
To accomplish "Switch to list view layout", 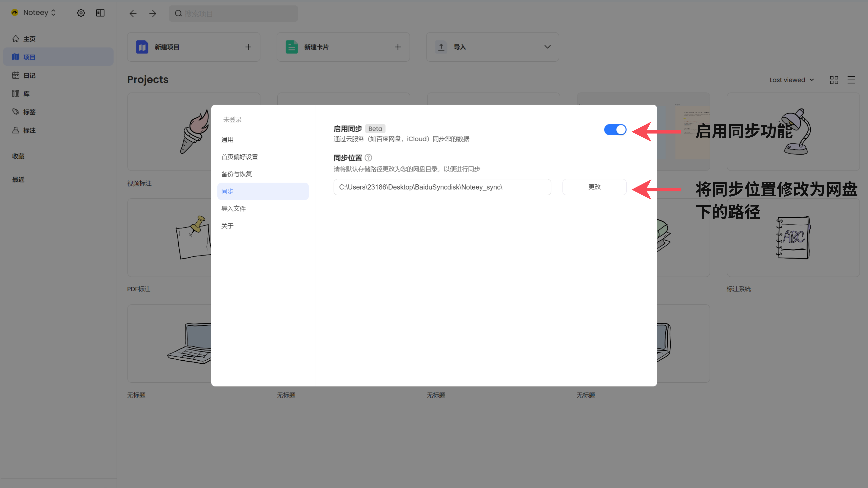I will pyautogui.click(x=851, y=80).
